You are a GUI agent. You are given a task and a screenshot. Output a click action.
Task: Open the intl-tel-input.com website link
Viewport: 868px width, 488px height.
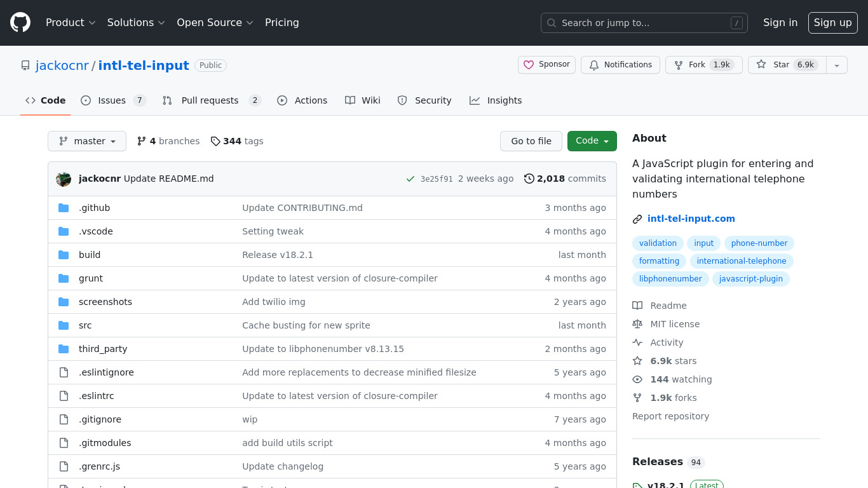pos(691,219)
